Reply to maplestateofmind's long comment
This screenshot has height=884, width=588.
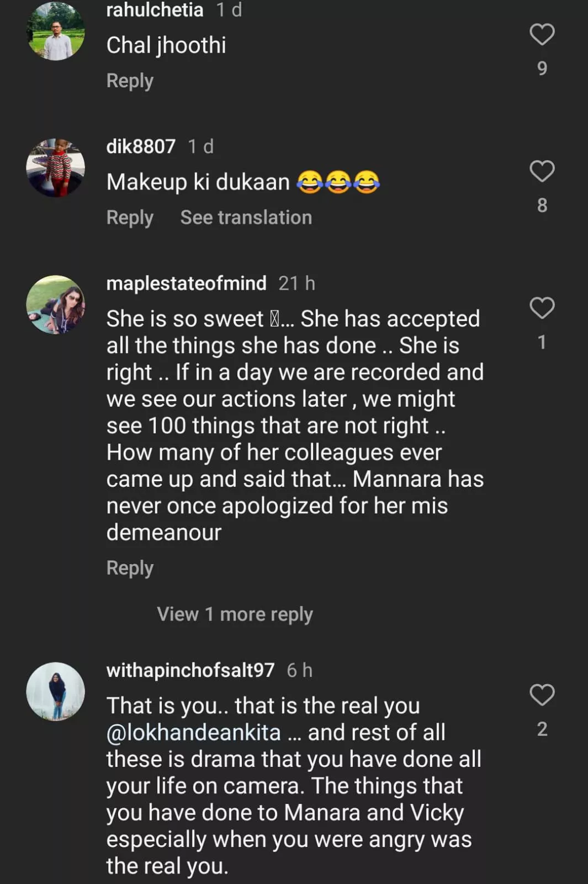point(130,568)
